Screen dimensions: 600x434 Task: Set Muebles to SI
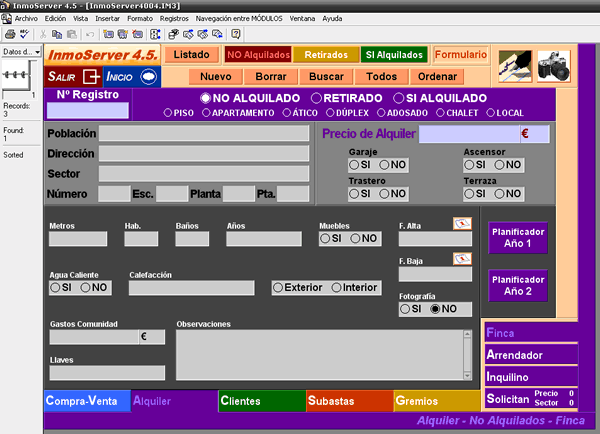325,238
